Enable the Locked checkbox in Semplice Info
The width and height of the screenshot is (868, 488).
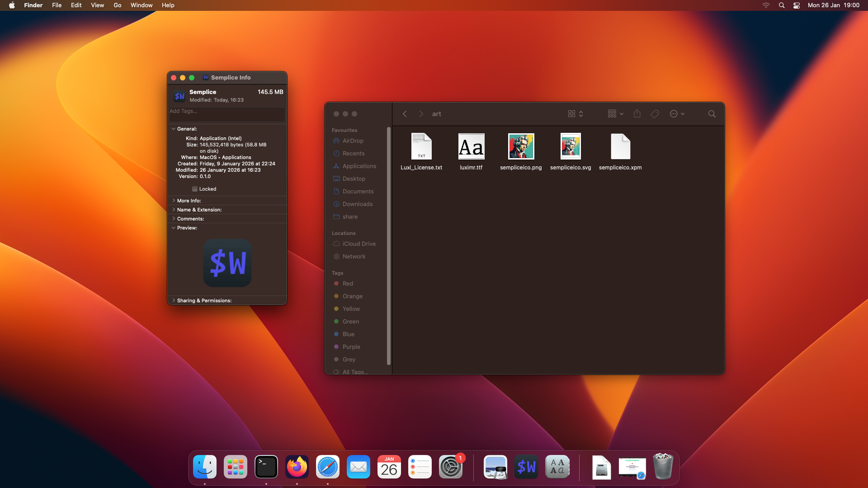(x=194, y=189)
